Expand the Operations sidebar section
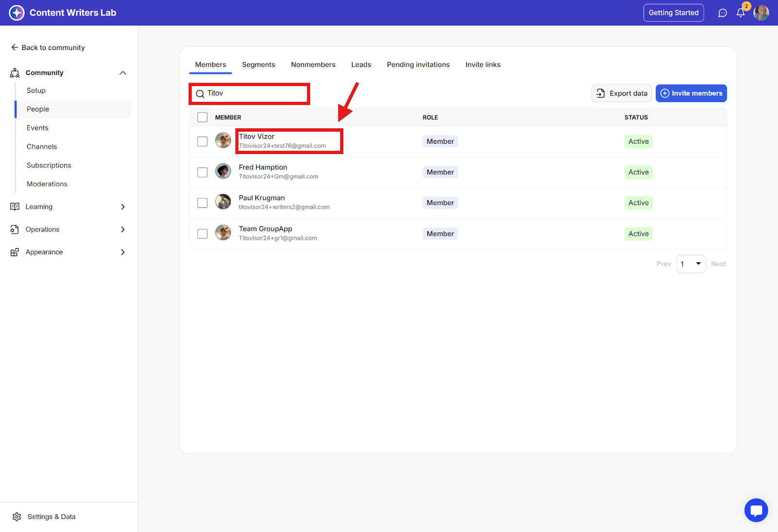This screenshot has height=532, width=778. click(123, 229)
